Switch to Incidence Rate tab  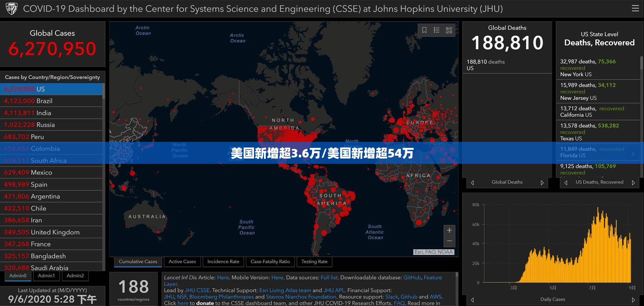pos(223,262)
